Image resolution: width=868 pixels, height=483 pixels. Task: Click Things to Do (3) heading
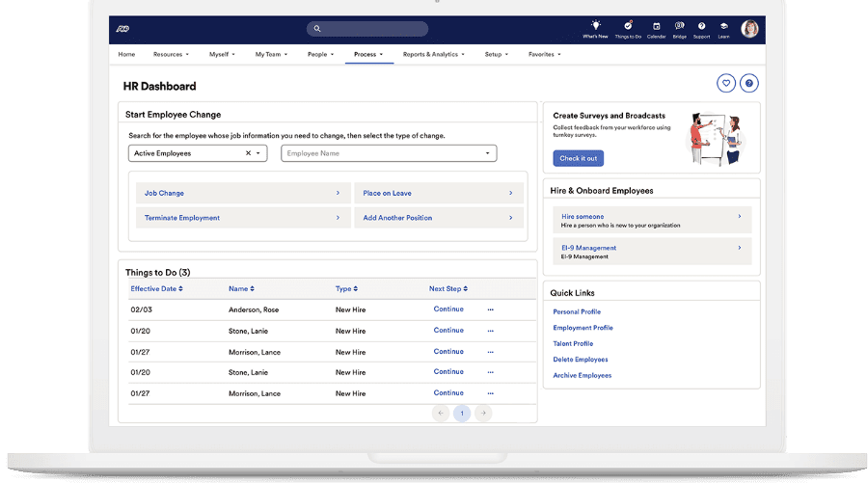[158, 272]
